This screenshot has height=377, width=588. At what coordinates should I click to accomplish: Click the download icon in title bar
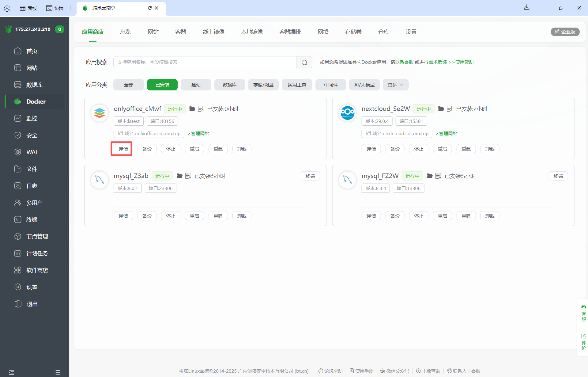click(x=526, y=7)
